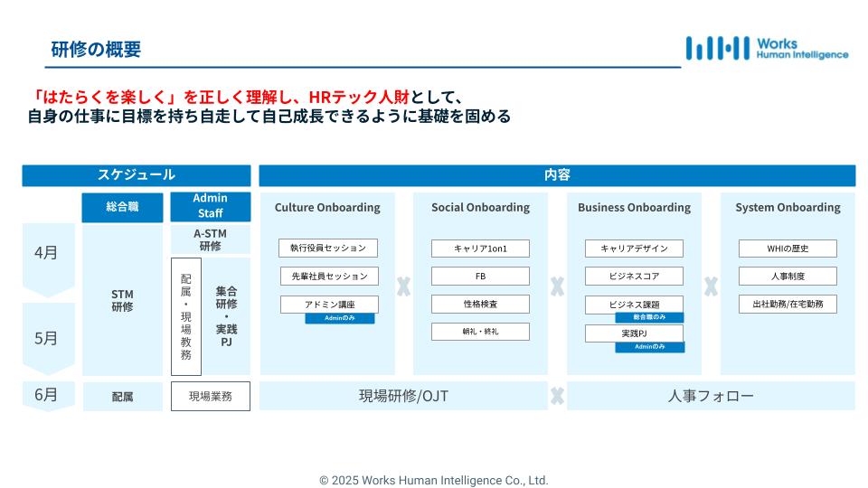868x488 pixels.
Task: Click the X between 現場研修/OJT and 人事フォロー
Action: [x=558, y=396]
